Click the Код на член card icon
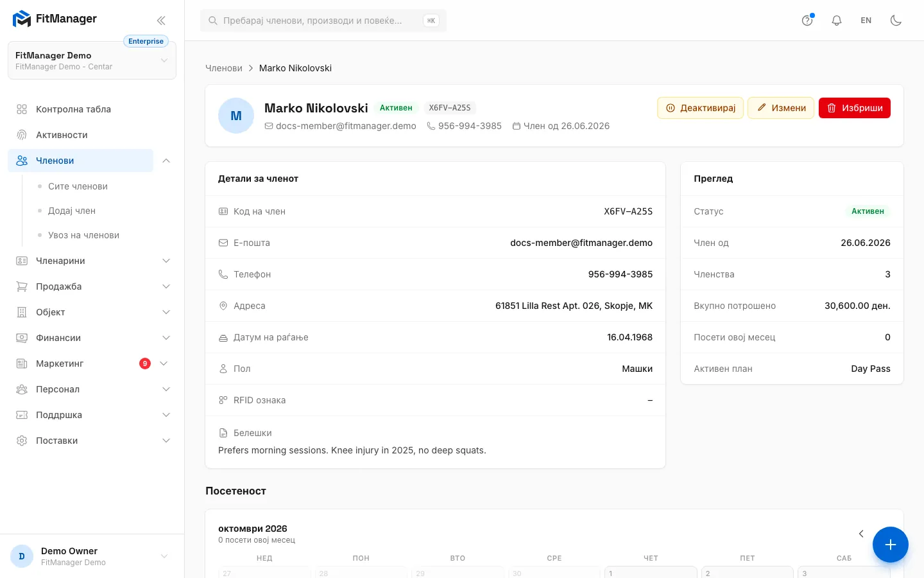The width and height of the screenshot is (924, 578). pos(223,211)
